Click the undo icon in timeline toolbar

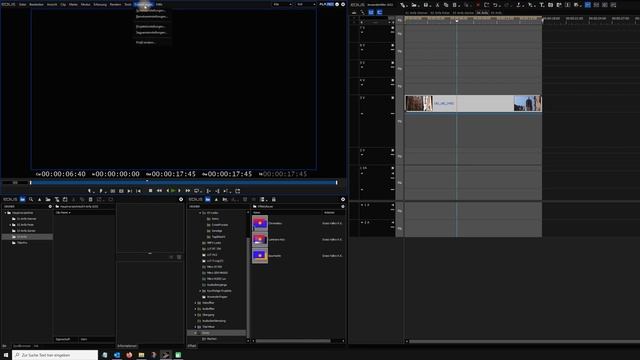coord(495,5)
